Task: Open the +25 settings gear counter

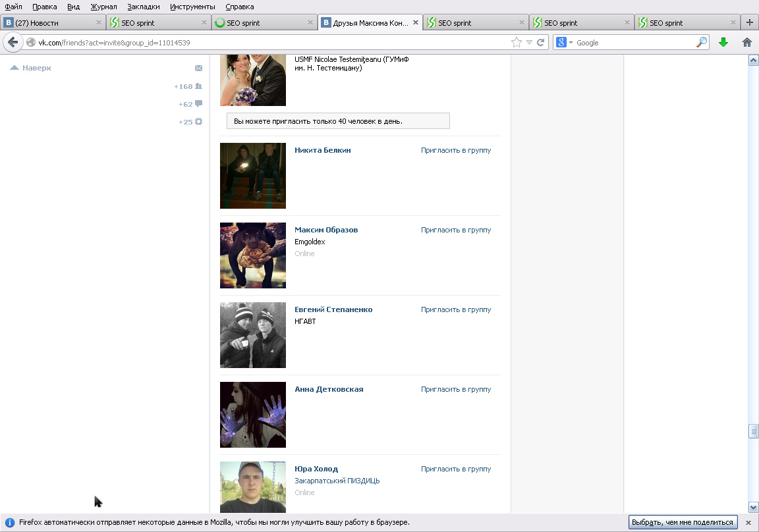Action: 190,122
